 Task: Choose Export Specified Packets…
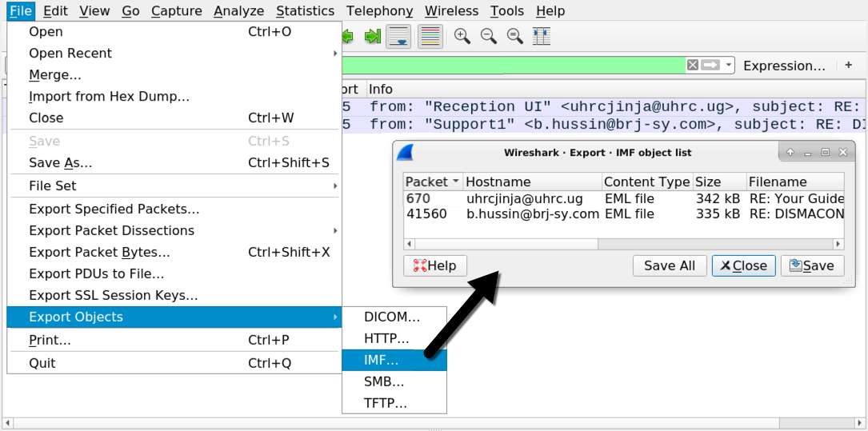pos(174,210)
